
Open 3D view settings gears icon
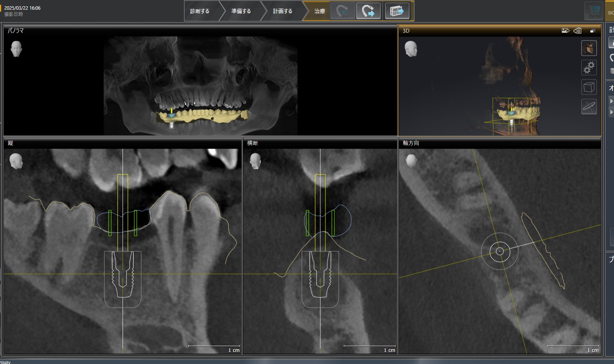[589, 68]
